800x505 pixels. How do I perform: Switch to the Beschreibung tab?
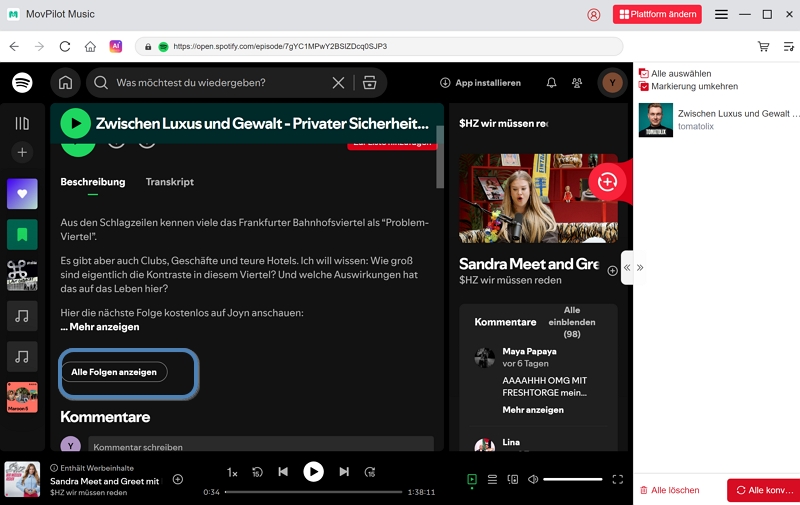click(92, 182)
